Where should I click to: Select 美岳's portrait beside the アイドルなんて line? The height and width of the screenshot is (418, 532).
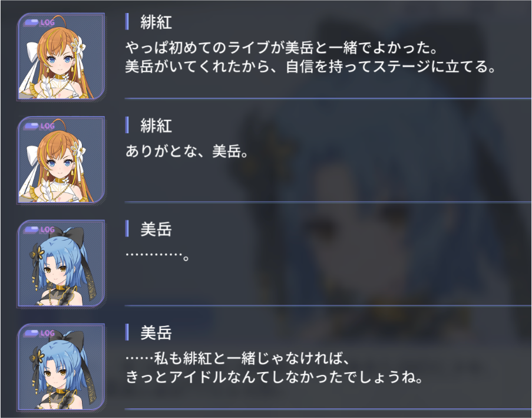point(61,367)
